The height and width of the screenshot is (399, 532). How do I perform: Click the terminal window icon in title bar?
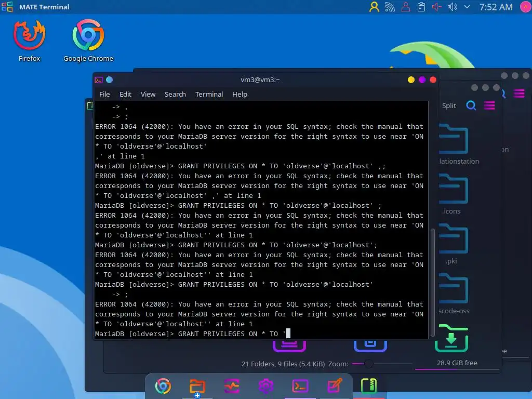(99, 80)
